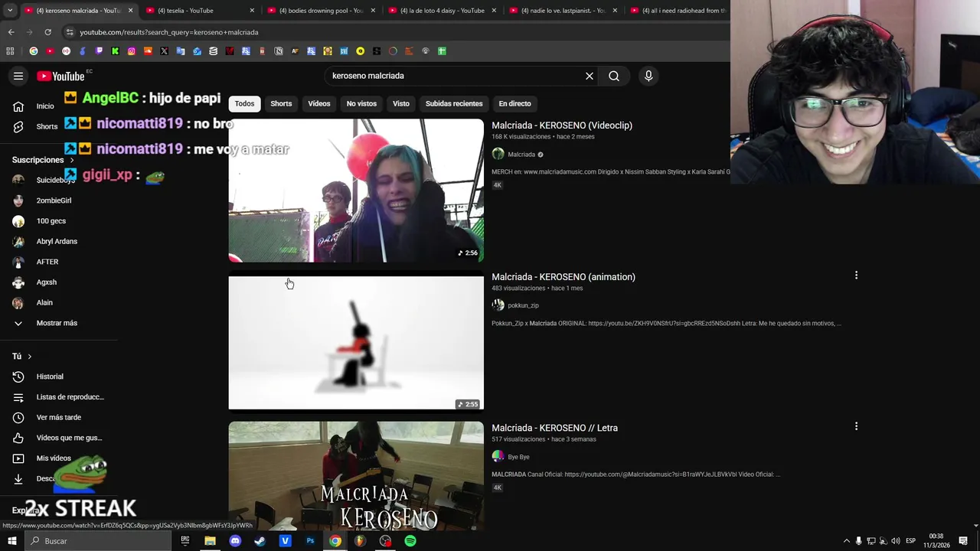Open Photoshop from the taskbar
Viewport: 980px width, 551px height.
point(310,541)
